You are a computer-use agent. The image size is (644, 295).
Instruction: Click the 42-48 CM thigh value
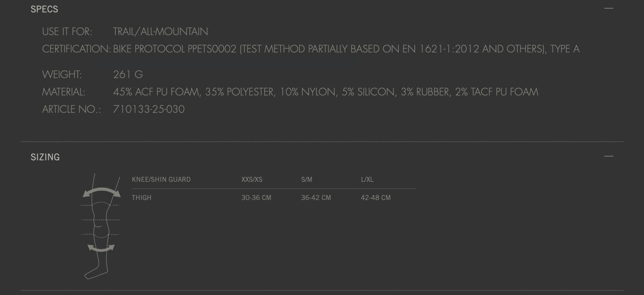376,197
